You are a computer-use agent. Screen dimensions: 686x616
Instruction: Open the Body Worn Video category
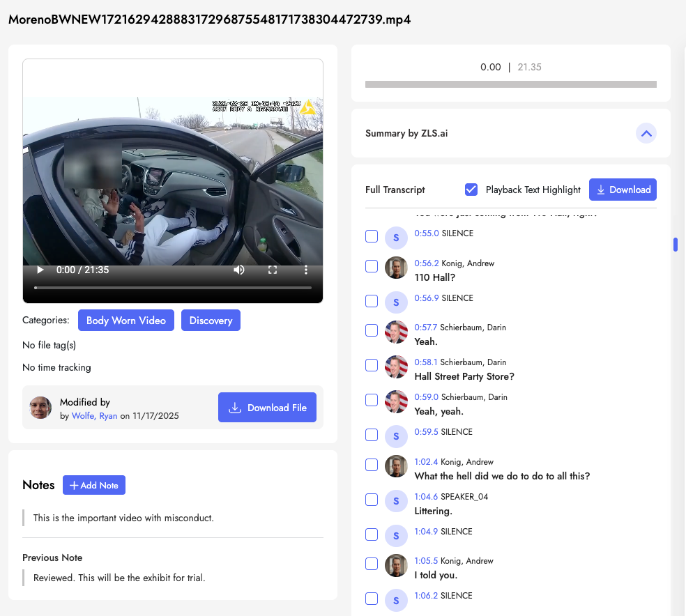pyautogui.click(x=126, y=321)
